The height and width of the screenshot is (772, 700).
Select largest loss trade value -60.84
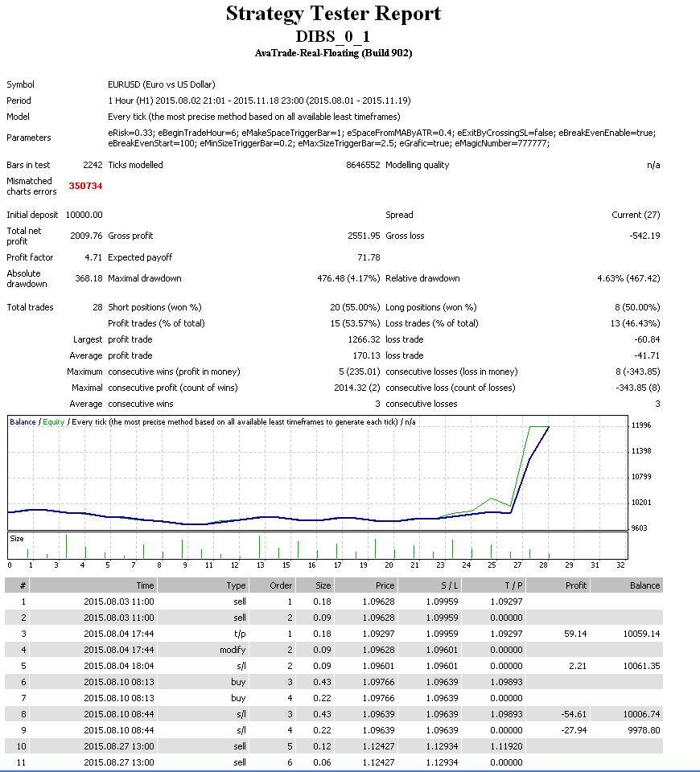pos(647,339)
